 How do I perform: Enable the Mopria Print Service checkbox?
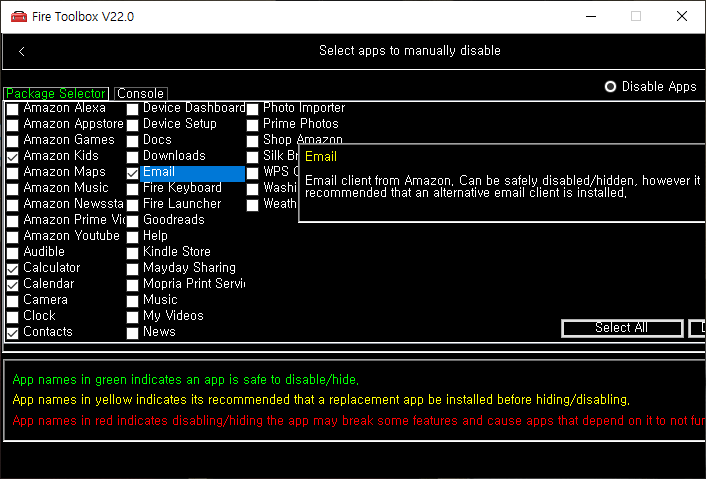132,285
